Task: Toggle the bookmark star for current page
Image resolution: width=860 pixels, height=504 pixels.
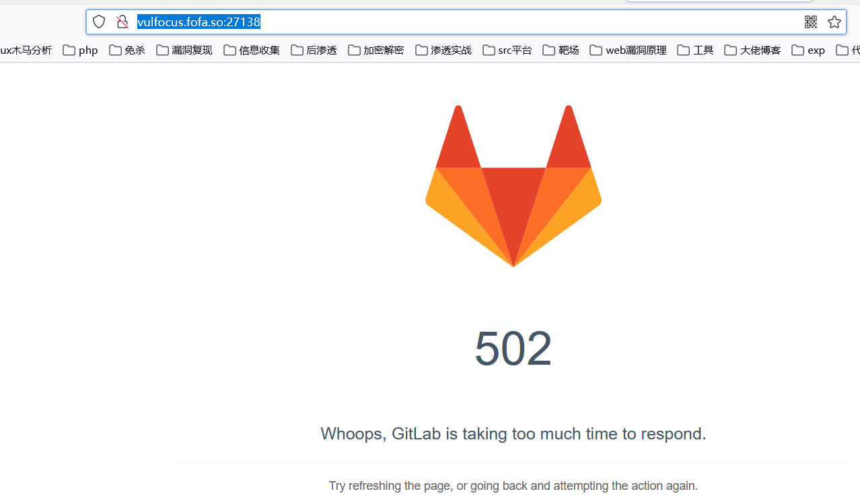Action: click(834, 22)
